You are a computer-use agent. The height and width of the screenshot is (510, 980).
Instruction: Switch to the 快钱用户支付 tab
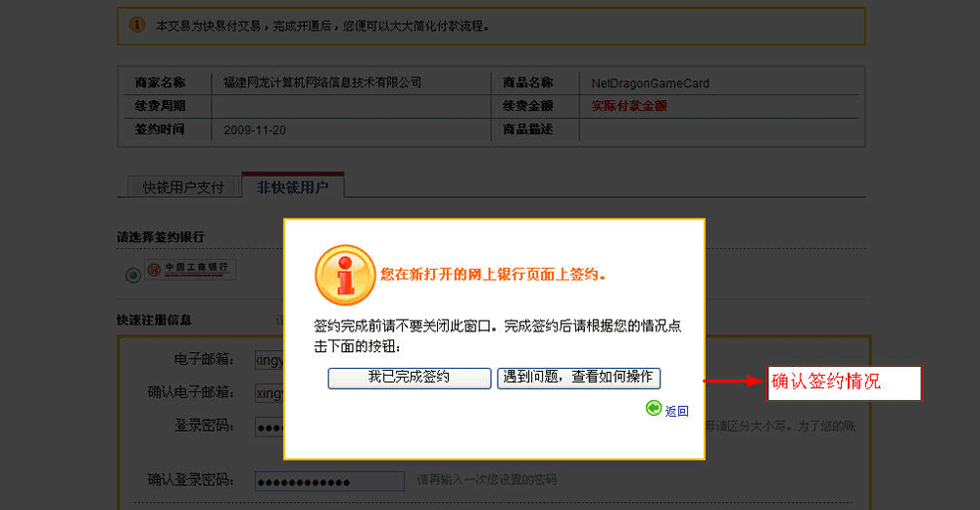tap(183, 186)
